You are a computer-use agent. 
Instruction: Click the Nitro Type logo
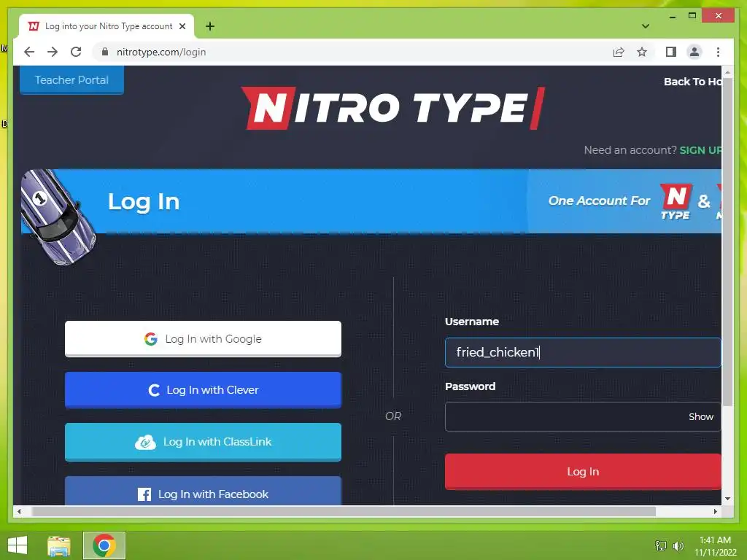(393, 108)
